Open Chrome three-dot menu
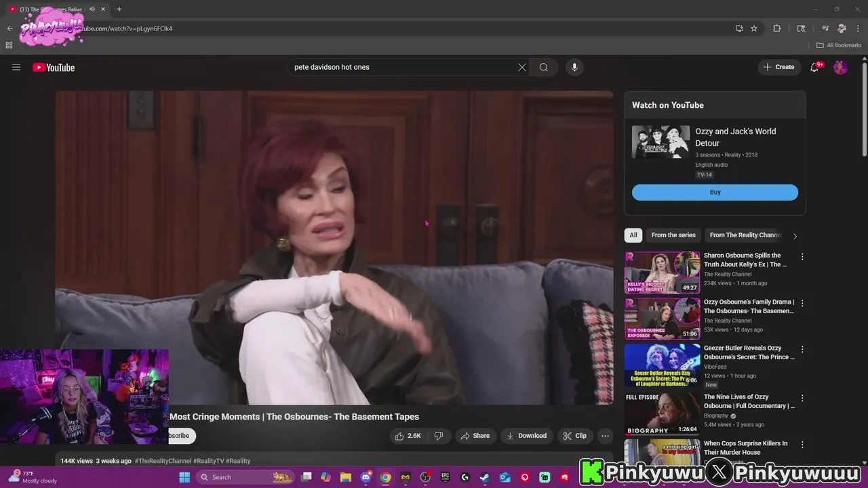868x488 pixels. click(857, 28)
